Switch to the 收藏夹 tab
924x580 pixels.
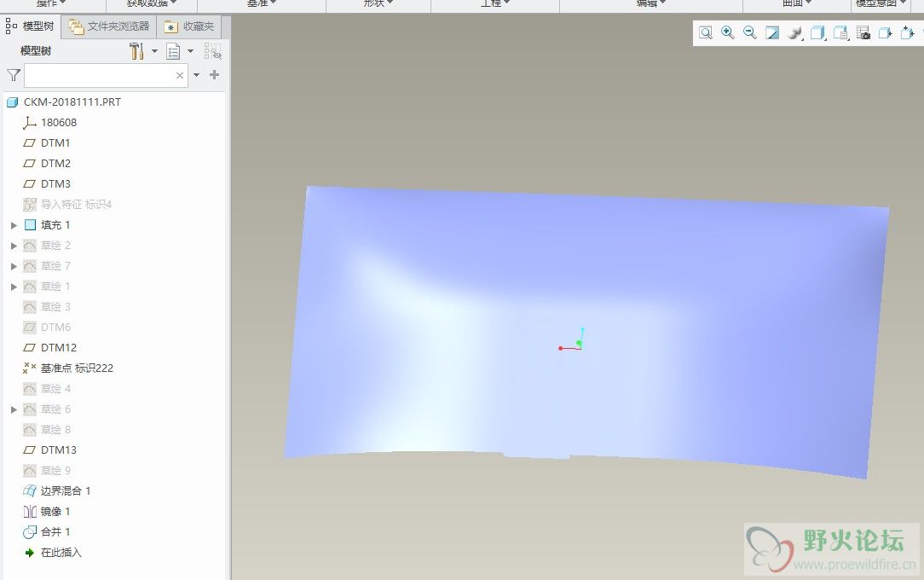(189, 26)
